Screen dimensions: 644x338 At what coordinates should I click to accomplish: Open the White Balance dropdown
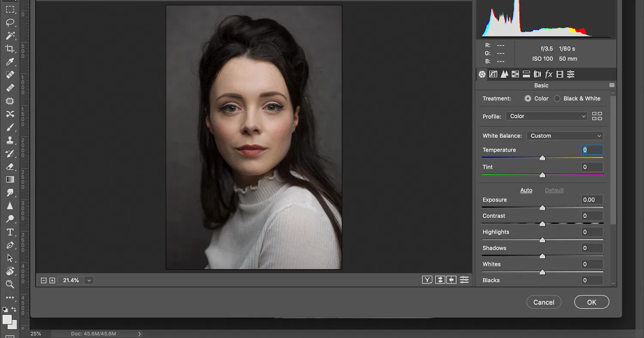(565, 136)
